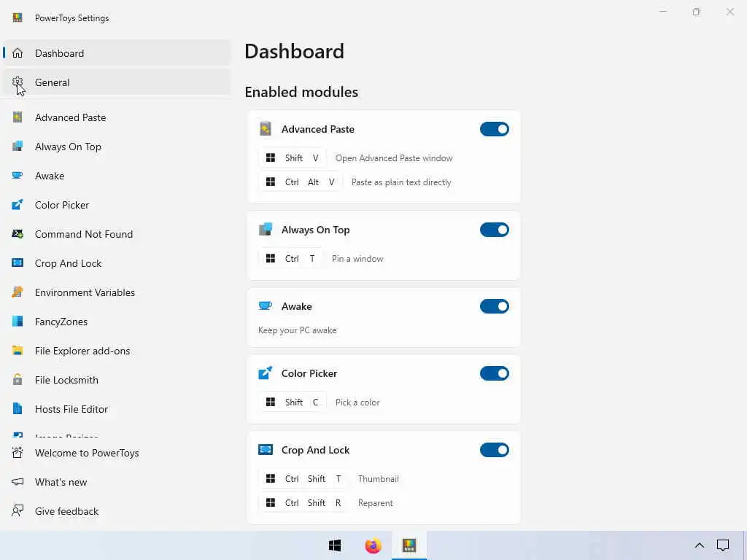Click Give feedback
The height and width of the screenshot is (560, 747).
(x=117, y=511)
